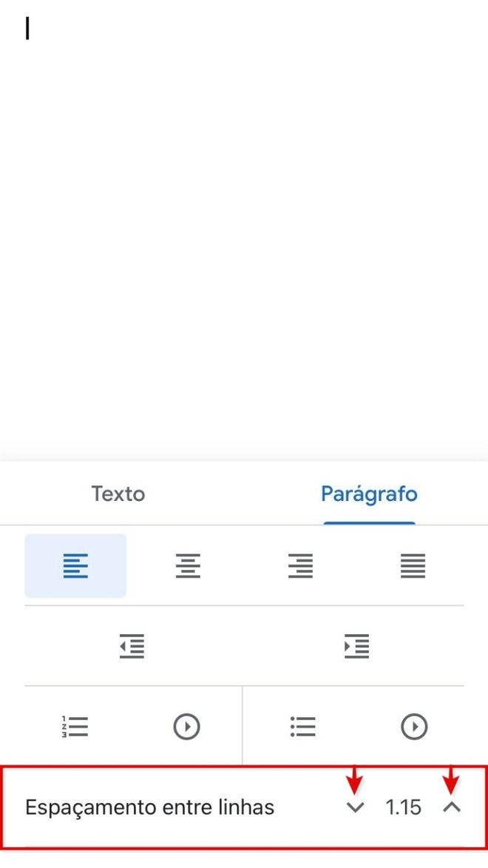The image size is (488, 868).
Task: Tap the Espaçamento entre linhas label
Action: [x=149, y=807]
